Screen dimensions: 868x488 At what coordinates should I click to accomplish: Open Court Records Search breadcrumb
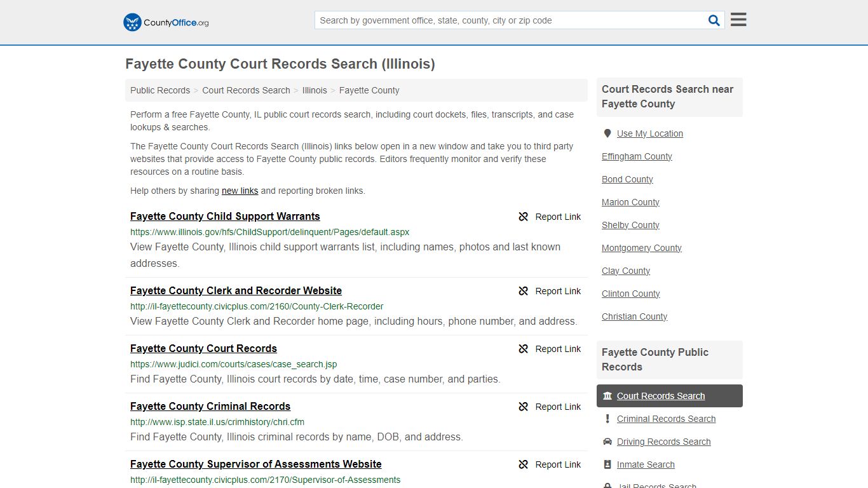246,90
